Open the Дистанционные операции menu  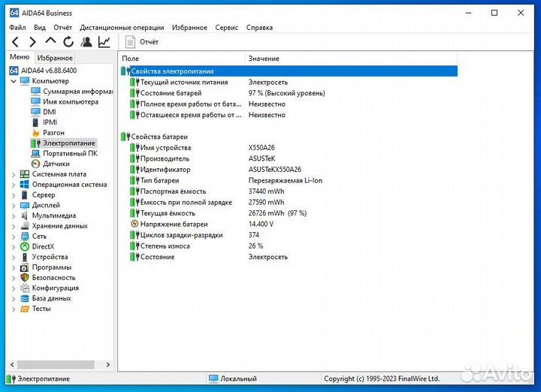click(122, 27)
